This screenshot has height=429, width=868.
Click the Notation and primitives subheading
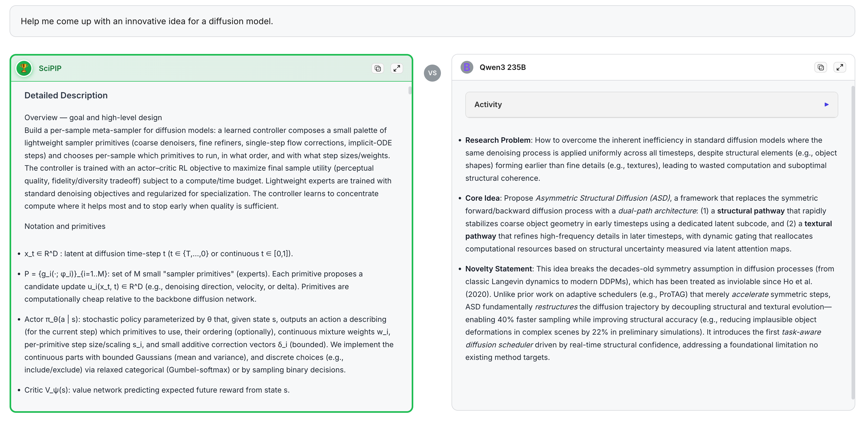pos(65,226)
